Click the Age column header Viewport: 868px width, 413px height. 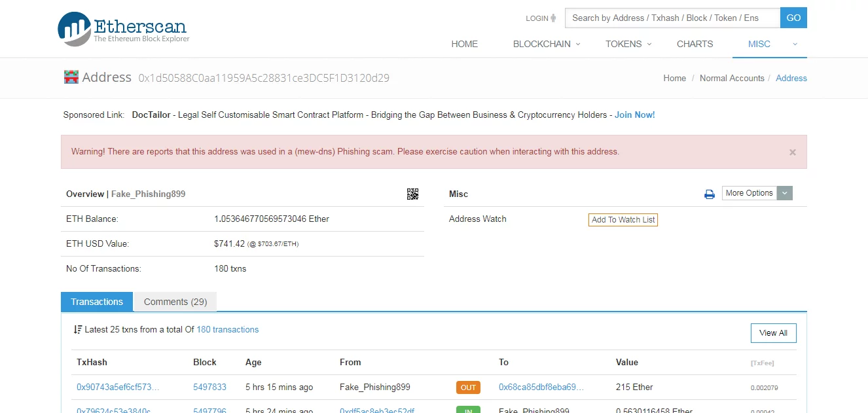(253, 362)
